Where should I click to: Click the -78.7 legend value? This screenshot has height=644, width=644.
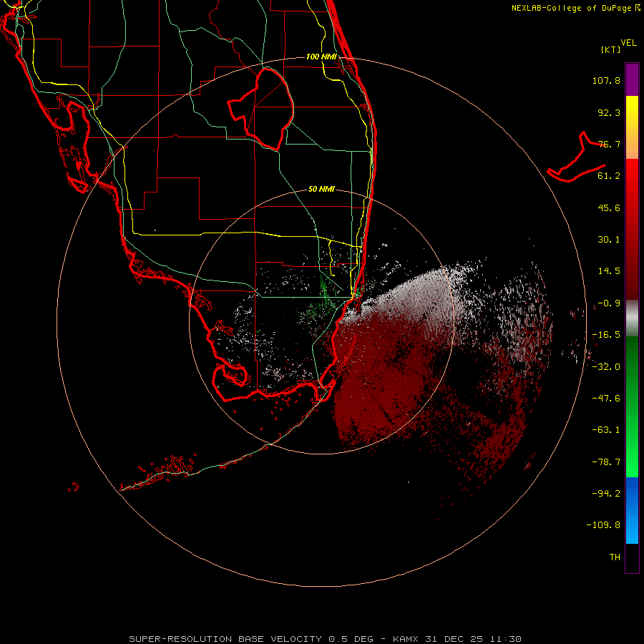[x=606, y=462]
